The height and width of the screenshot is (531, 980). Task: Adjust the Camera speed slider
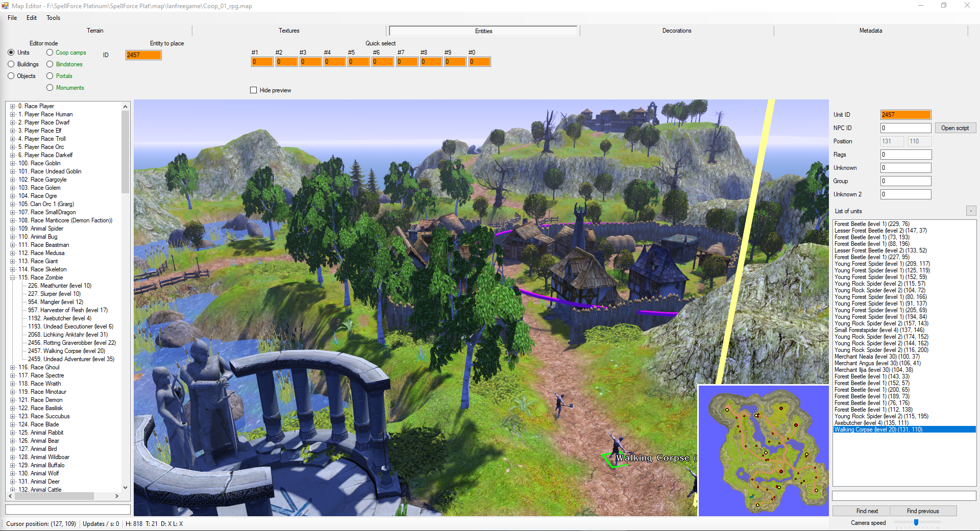(x=916, y=523)
